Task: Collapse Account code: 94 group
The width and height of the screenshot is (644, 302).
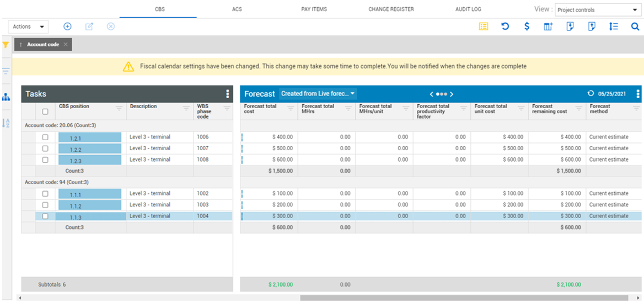Action: 57,182
